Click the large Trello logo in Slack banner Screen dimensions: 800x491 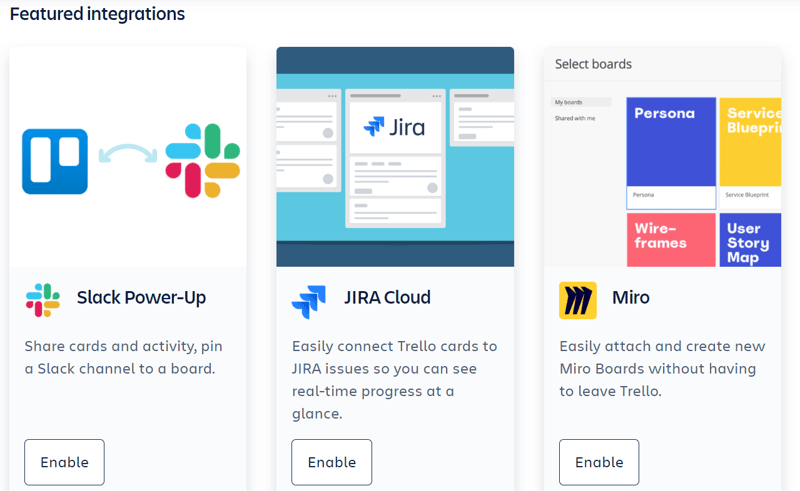[x=55, y=161]
